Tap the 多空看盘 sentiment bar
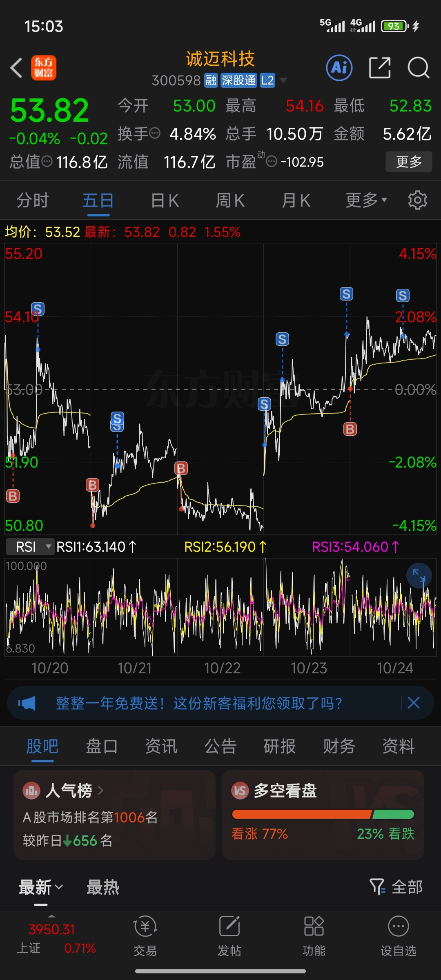 coord(323,814)
